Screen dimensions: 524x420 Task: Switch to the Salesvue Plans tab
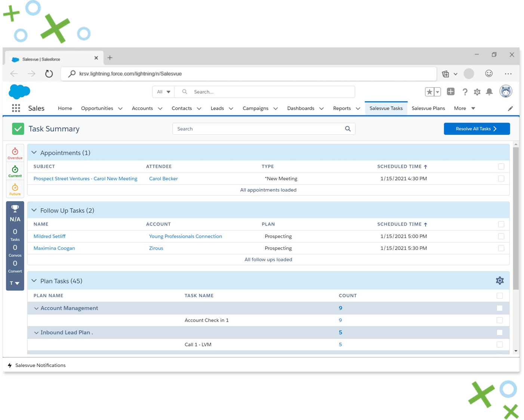[x=428, y=108]
